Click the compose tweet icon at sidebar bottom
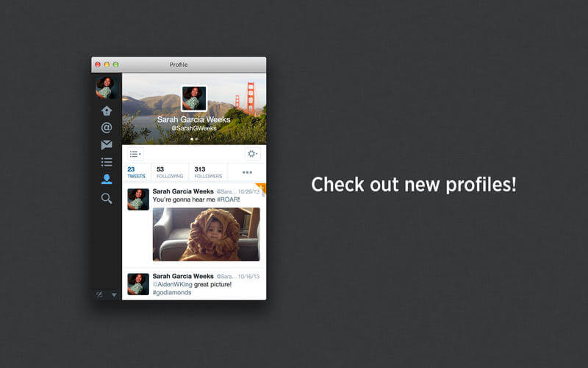 tap(99, 295)
